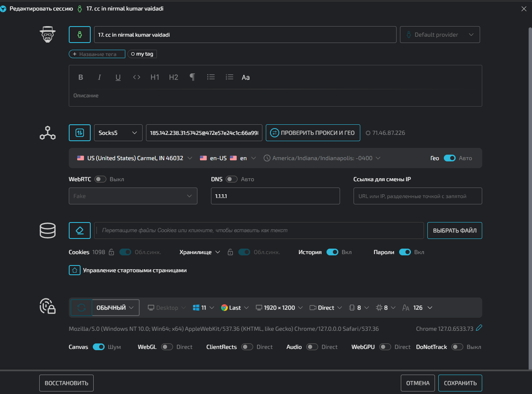The width and height of the screenshot is (532, 394).
Task: Click the СОХРАНИТЬ button
Action: (x=460, y=383)
